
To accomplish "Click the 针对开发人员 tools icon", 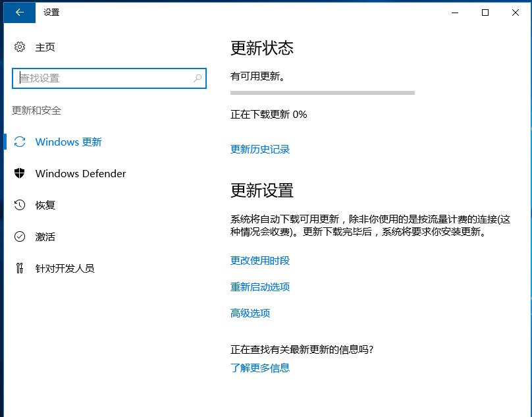I will (20, 268).
